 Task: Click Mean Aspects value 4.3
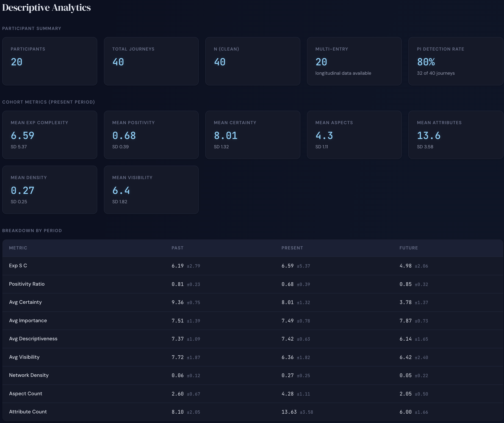coord(324,136)
